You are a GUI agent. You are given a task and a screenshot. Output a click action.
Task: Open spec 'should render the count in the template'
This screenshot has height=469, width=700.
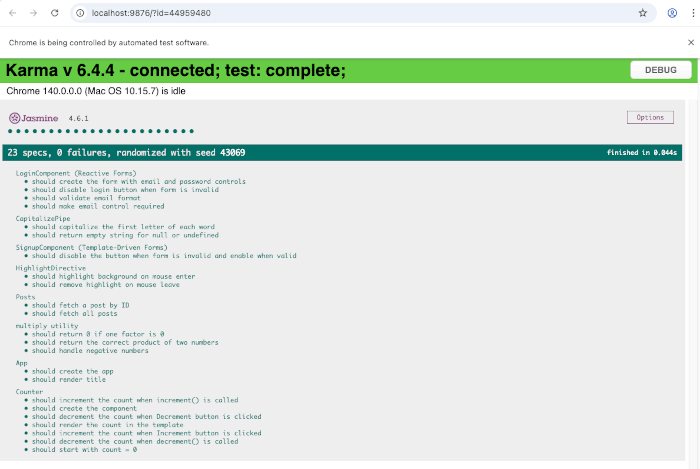click(x=108, y=425)
